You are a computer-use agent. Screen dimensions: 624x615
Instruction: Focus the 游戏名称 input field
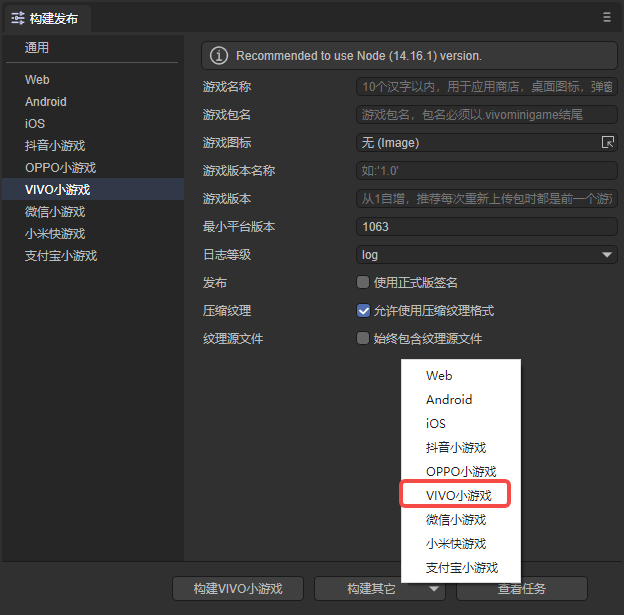coord(486,86)
